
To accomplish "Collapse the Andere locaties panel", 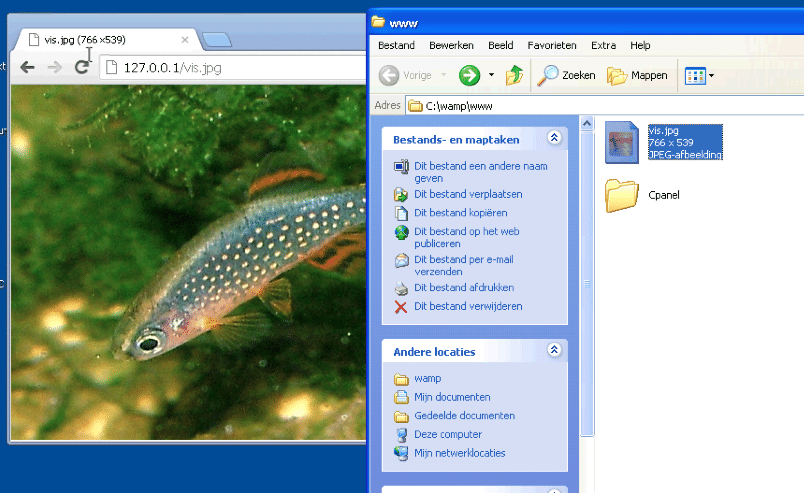I will tap(554, 351).
